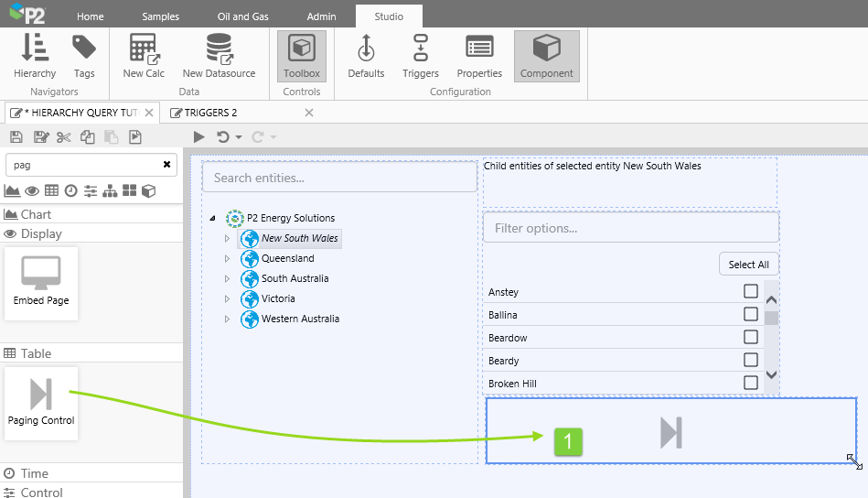Click the Defaults configuration icon

pos(366,56)
